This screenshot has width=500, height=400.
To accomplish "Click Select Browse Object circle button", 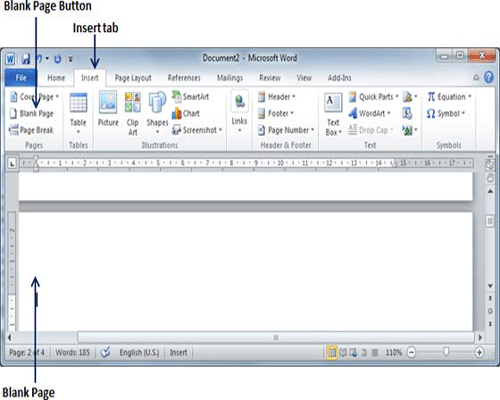I will click(490, 311).
